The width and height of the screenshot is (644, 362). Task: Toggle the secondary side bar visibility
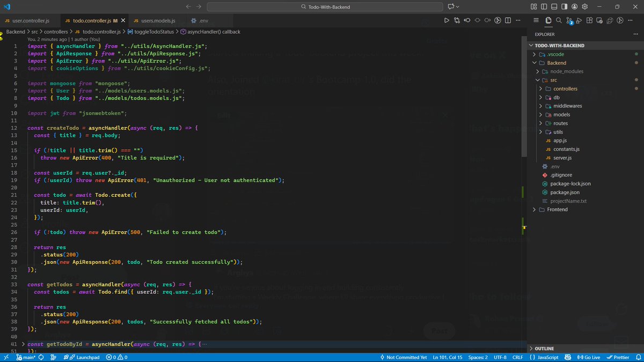point(563,6)
